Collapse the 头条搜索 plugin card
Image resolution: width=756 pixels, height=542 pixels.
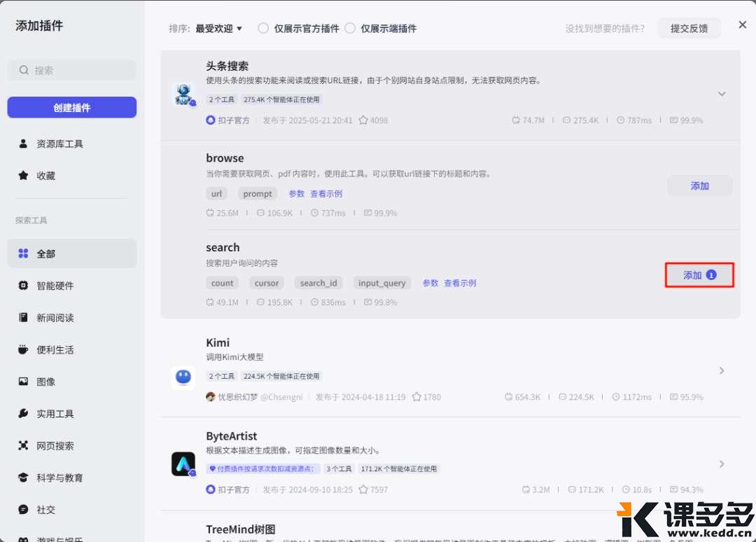[722, 94]
